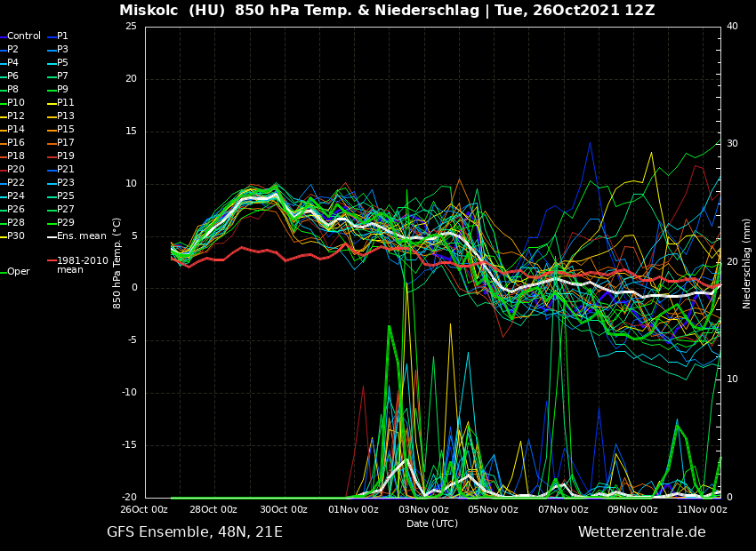Click the 850 hPa Temp. (°C) axis label
756x551 pixels.
pyautogui.click(x=117, y=262)
